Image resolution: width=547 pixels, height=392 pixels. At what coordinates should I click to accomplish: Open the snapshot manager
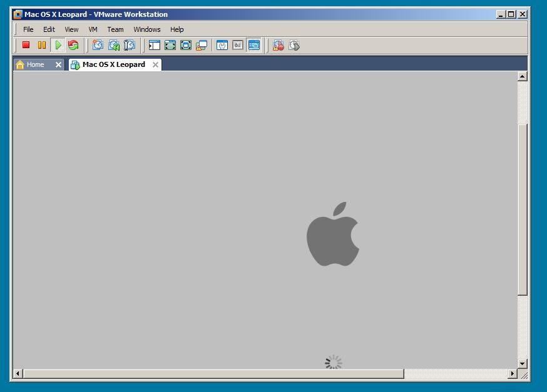(x=129, y=45)
